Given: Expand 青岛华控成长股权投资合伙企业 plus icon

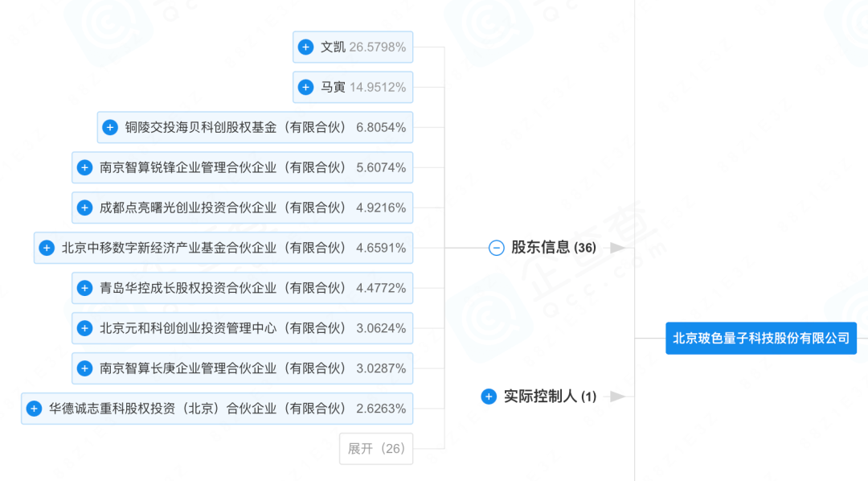Looking at the screenshot, I should coord(84,288).
